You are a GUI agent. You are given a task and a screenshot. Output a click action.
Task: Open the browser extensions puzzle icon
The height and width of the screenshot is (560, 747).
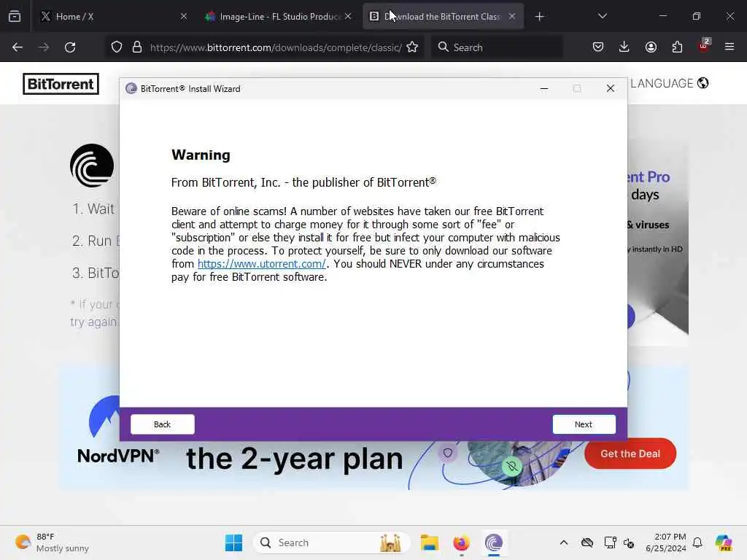tap(677, 47)
